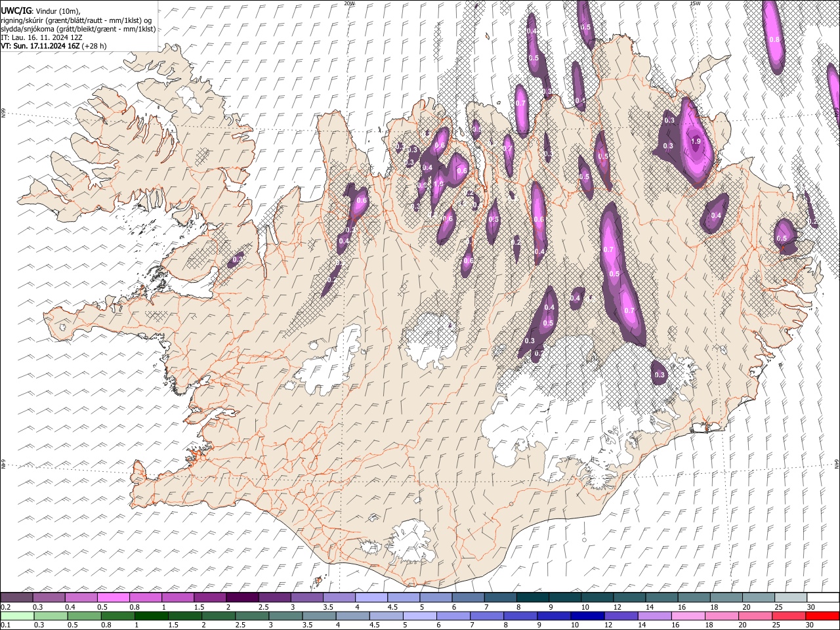The width and height of the screenshot is (840, 630).
Task: Select the "30" label in the lower legend row
Action: coord(809,625)
